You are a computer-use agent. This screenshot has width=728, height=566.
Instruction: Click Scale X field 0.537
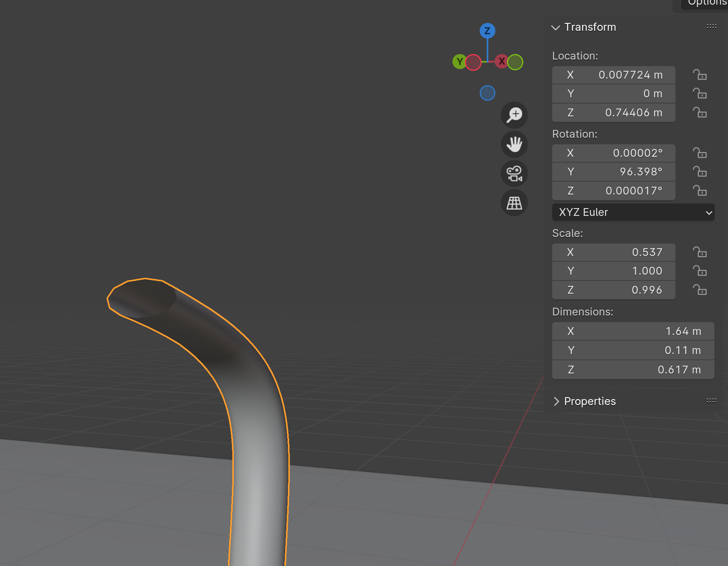[x=614, y=252]
